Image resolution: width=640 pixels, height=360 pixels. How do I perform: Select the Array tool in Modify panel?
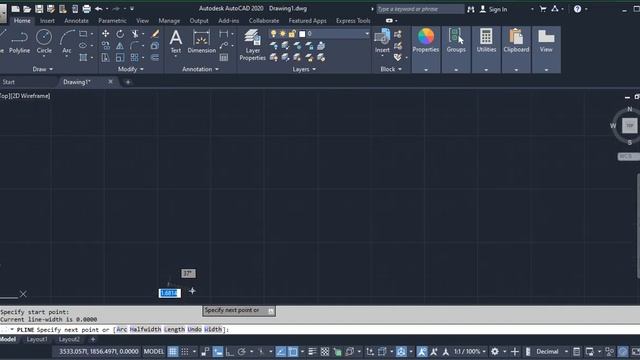(x=135, y=58)
